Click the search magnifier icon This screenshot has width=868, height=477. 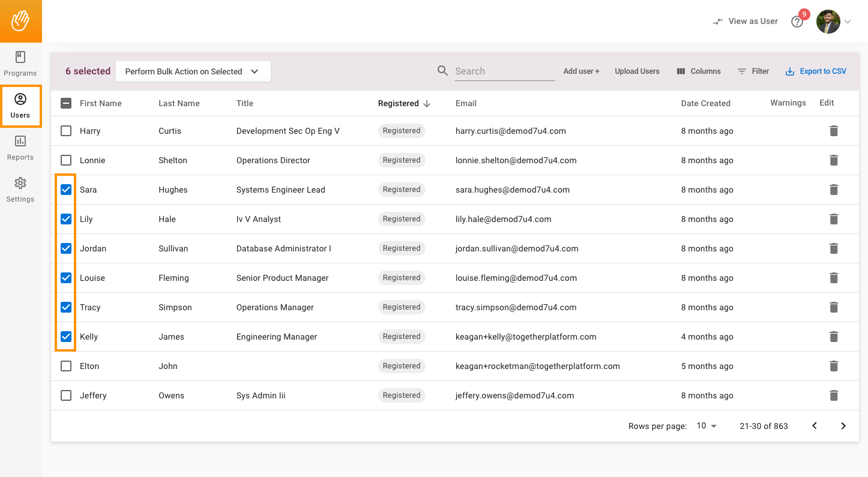[442, 71]
